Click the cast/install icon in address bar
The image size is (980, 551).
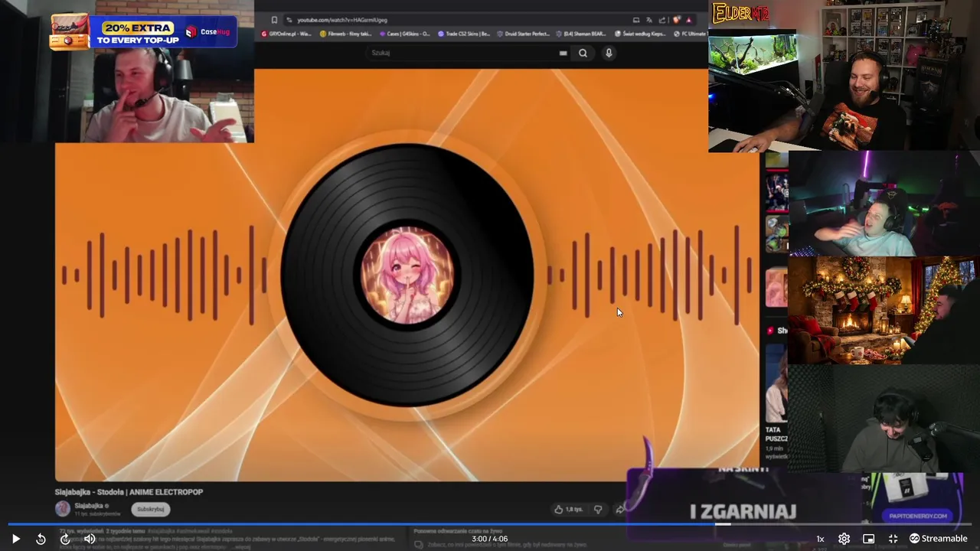(636, 20)
